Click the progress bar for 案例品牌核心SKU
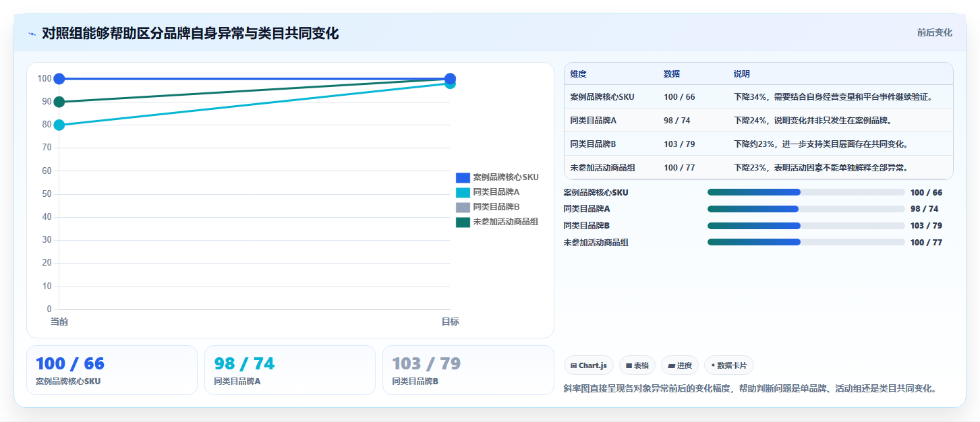980x422 pixels. [806, 192]
